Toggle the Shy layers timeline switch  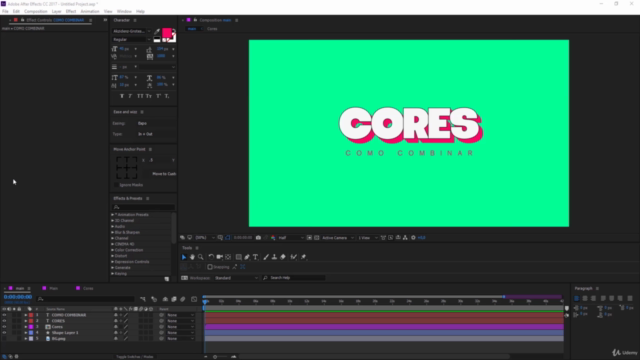[165, 299]
